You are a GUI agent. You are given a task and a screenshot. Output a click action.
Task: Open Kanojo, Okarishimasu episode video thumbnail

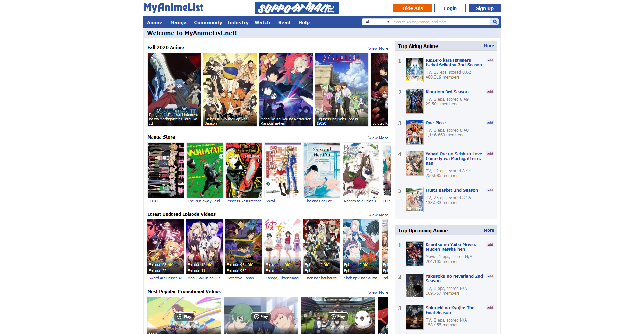pos(283,247)
